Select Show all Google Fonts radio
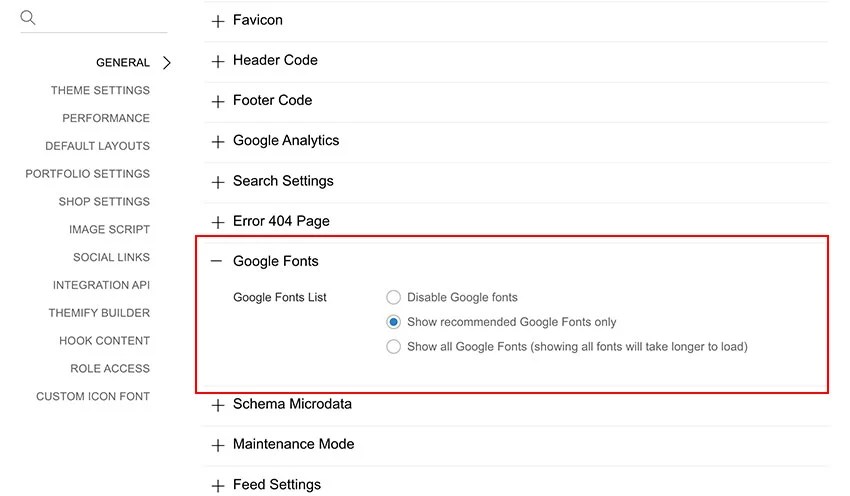The width and height of the screenshot is (850, 496). pyautogui.click(x=394, y=347)
